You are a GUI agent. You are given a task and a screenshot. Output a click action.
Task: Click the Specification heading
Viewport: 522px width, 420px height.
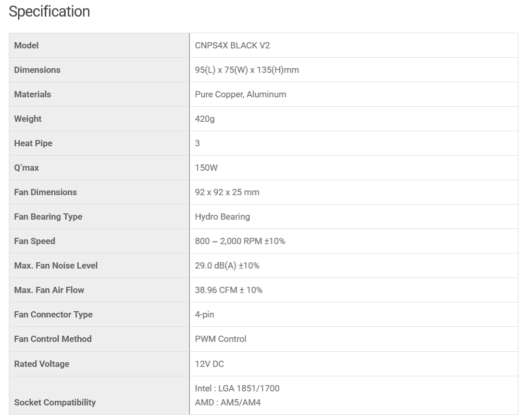49,11
